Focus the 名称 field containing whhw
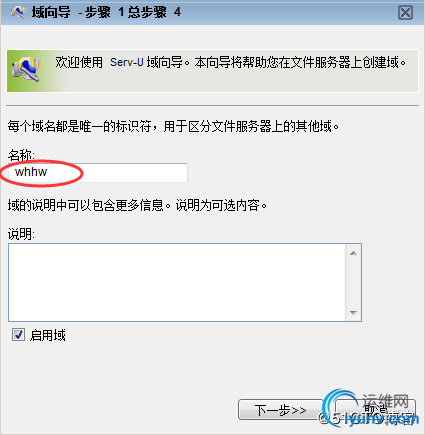Image resolution: width=425 pixels, height=435 pixels. 98,173
